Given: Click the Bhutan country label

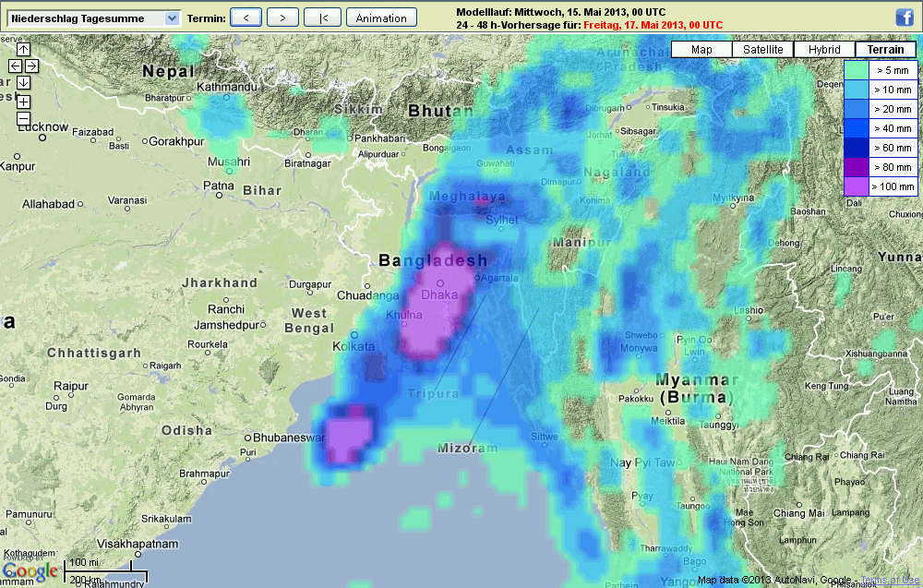Looking at the screenshot, I should [x=440, y=111].
